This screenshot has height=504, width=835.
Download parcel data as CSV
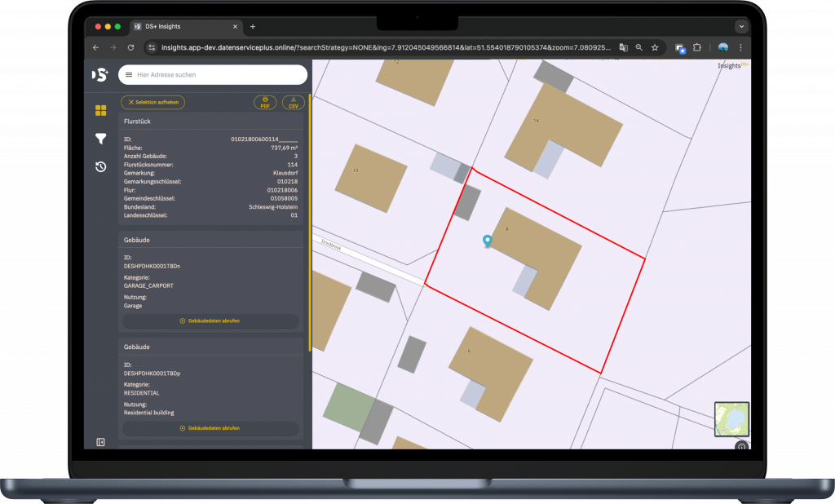coord(293,103)
